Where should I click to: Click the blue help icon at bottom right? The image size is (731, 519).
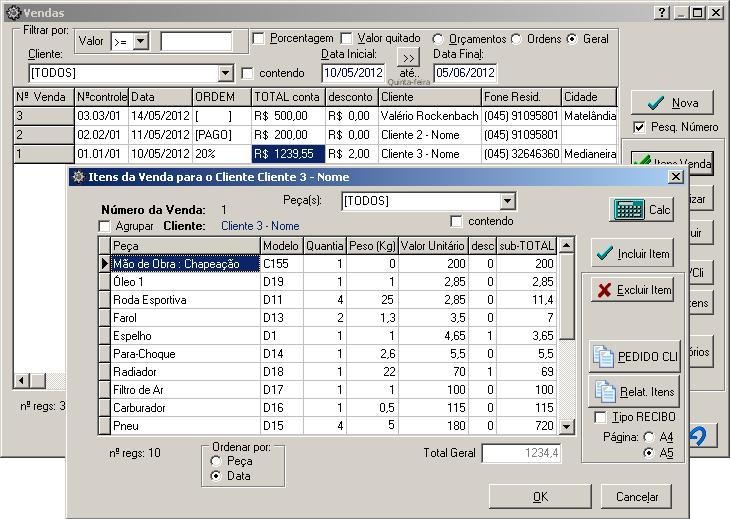coord(701,437)
